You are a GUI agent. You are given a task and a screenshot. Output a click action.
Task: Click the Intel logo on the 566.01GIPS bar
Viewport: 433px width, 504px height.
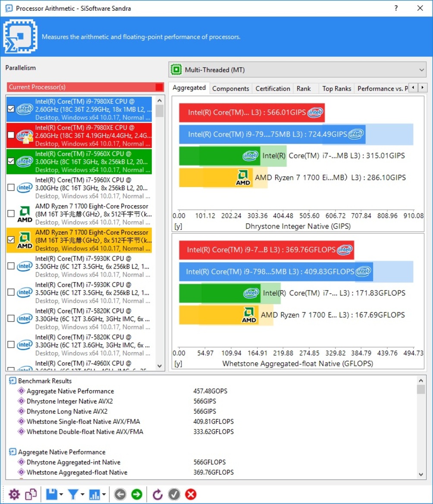point(315,112)
